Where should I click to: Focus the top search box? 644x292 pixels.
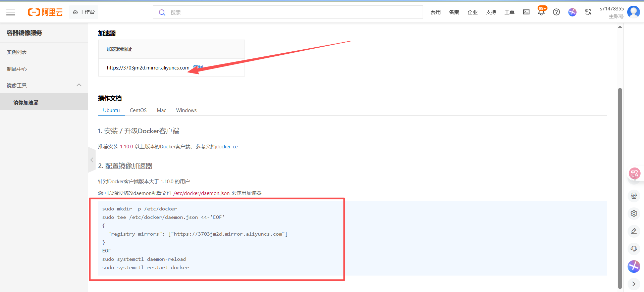pos(288,12)
